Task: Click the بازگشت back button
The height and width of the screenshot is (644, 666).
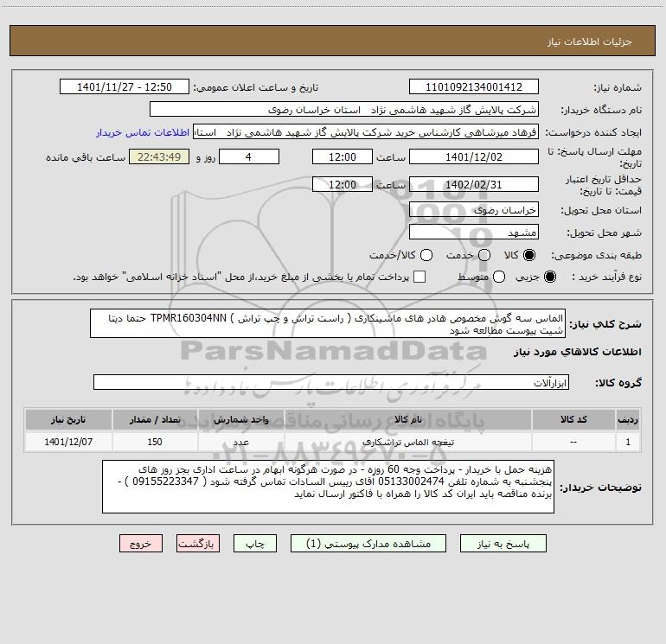Action: click(198, 544)
